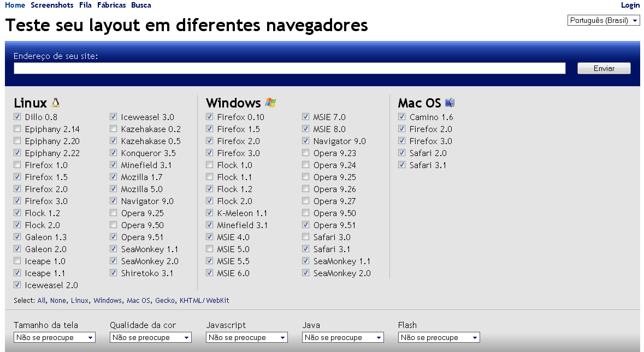
Task: Click the Minefield 3.1 label under Windows
Action: [243, 225]
